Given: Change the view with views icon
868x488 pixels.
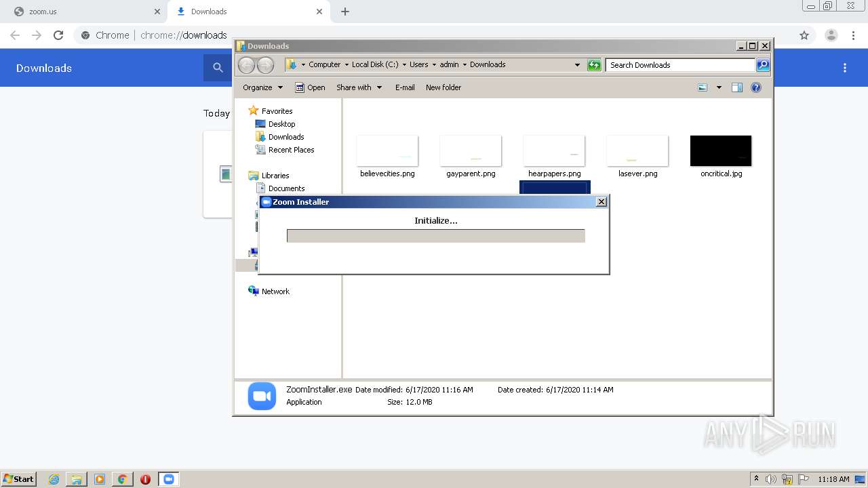Looking at the screenshot, I should tap(703, 87).
